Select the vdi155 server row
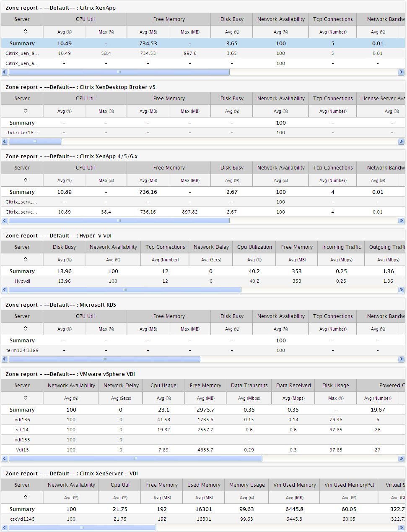This screenshot has width=407, height=532. 203,440
